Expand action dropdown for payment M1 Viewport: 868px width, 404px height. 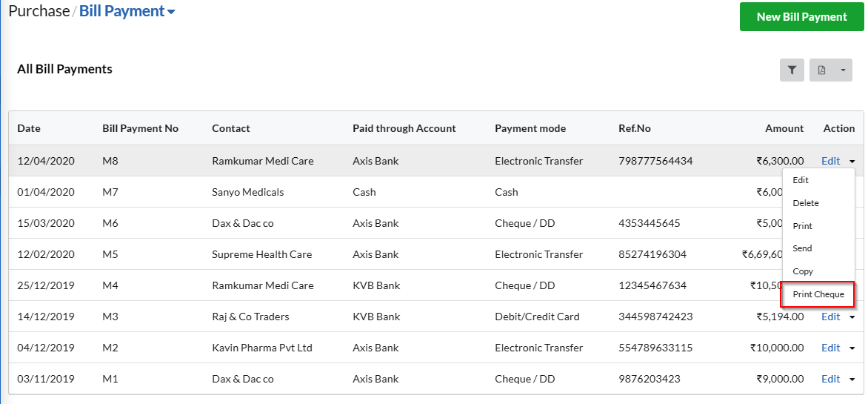point(852,380)
